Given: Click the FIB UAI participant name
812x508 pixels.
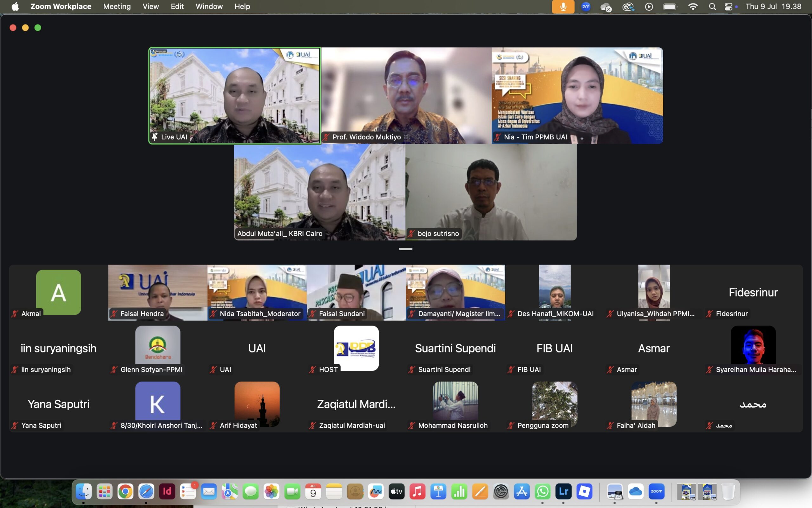Looking at the screenshot, I should (555, 348).
